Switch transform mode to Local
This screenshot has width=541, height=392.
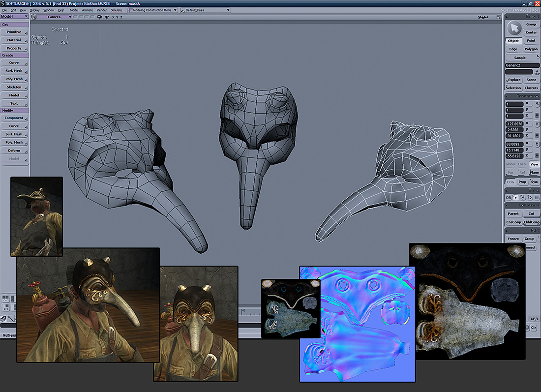[x=522, y=164]
